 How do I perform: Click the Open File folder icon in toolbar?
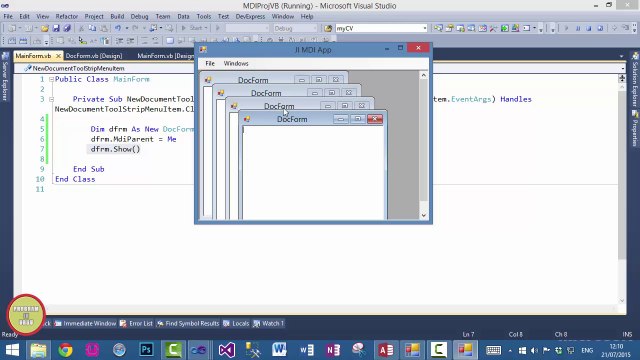[x=45, y=28]
